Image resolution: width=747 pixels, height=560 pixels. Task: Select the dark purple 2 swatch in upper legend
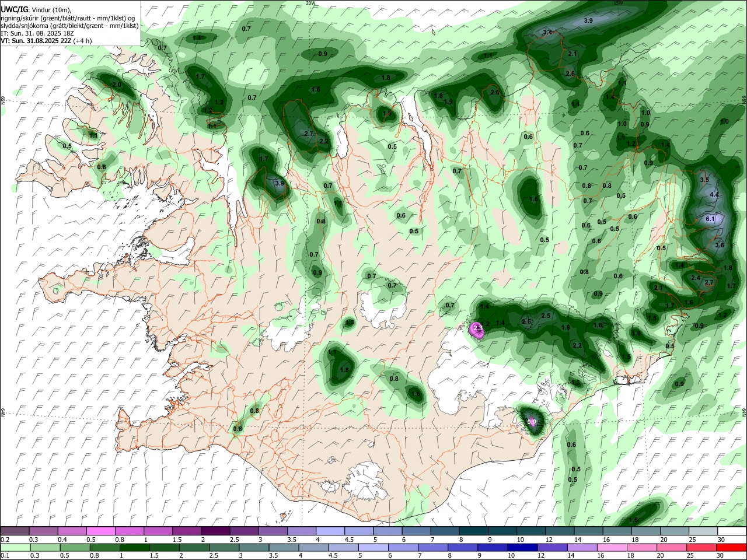pos(215,531)
